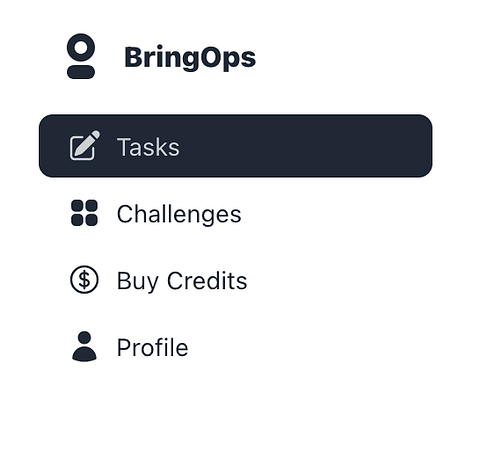The height and width of the screenshot is (473, 480).
Task: Click the dollar coin Buy Credits icon
Action: [84, 279]
